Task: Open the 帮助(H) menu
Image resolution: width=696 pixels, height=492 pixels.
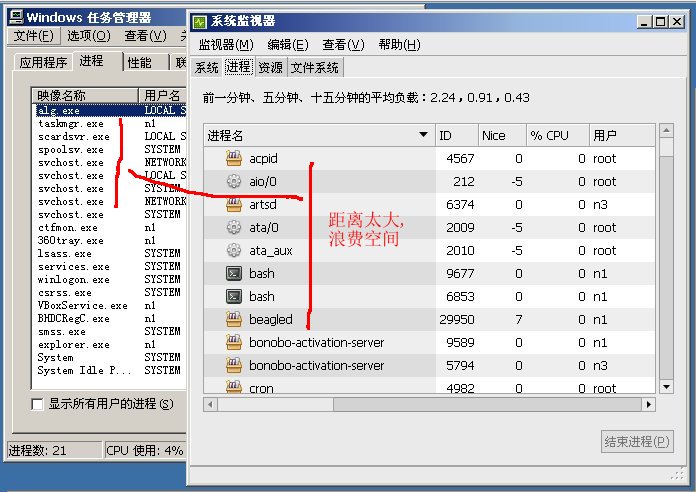Action: (x=399, y=44)
